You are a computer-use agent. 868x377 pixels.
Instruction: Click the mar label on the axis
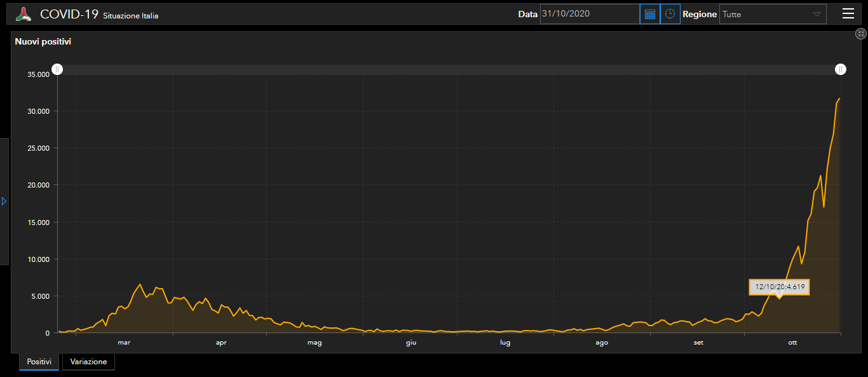[x=124, y=343]
